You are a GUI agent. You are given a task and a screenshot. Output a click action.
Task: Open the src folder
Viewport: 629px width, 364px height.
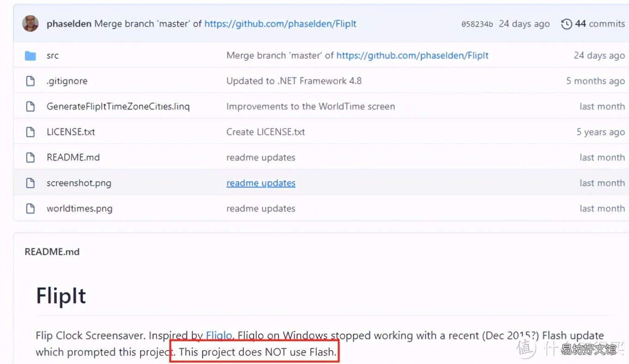pos(53,56)
